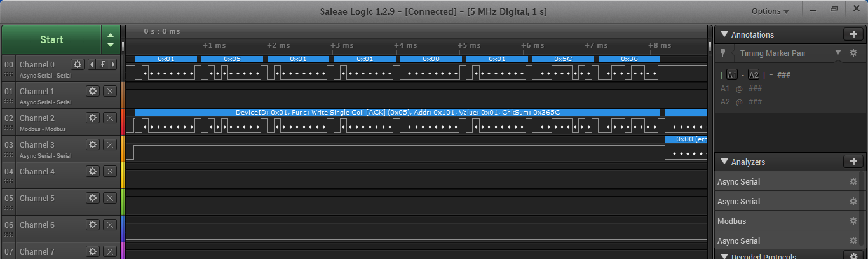Click the timing marker pin icon
The height and width of the screenshot is (259, 868).
722,53
